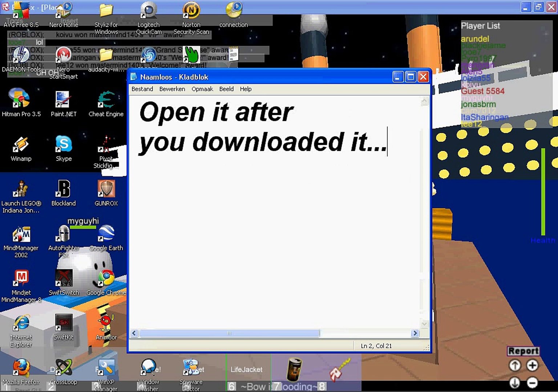Screen dimensions: 558x392
Task: Zoom out with Roblox camera minus button
Action: coord(533,382)
